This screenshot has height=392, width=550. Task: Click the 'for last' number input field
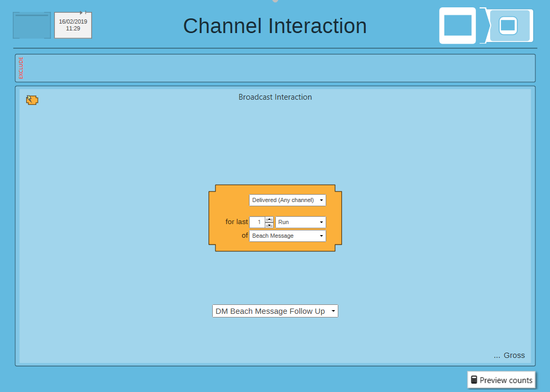pyautogui.click(x=257, y=222)
